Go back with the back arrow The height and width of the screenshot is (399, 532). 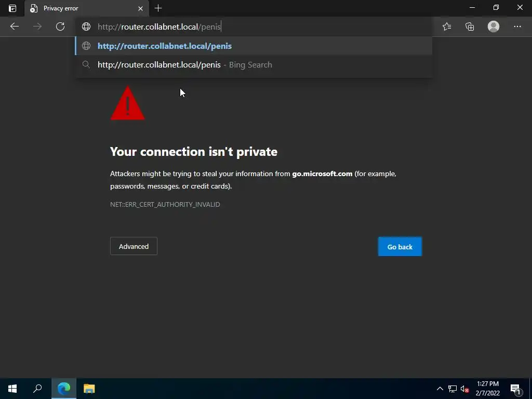14,26
